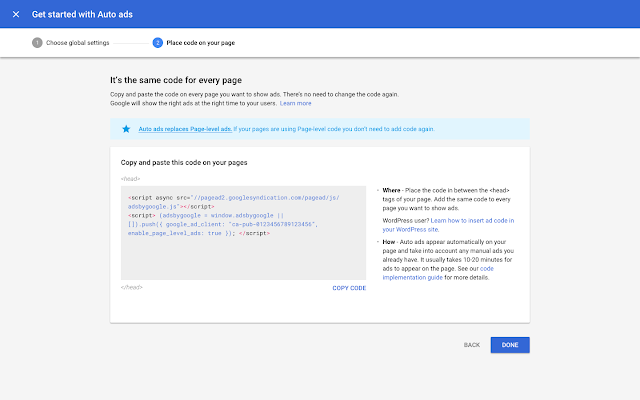Open WordPress ad code insertion link
This screenshot has height=400, width=640.
[x=448, y=225]
